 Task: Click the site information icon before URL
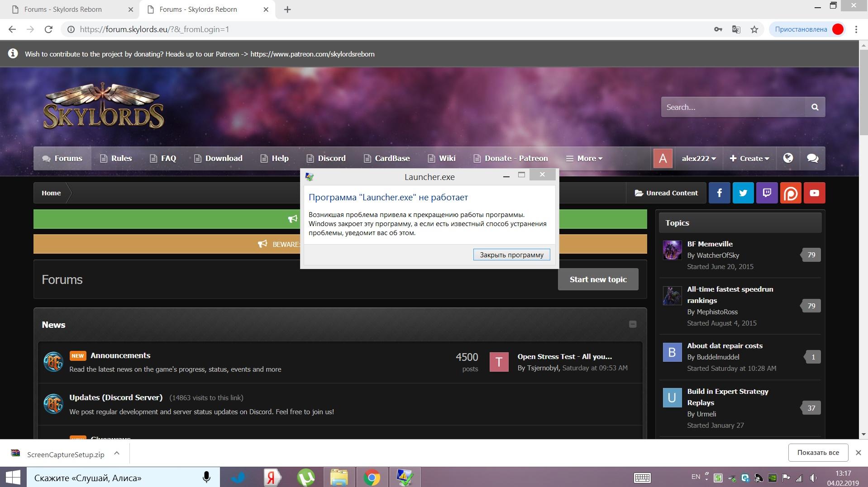click(x=71, y=29)
